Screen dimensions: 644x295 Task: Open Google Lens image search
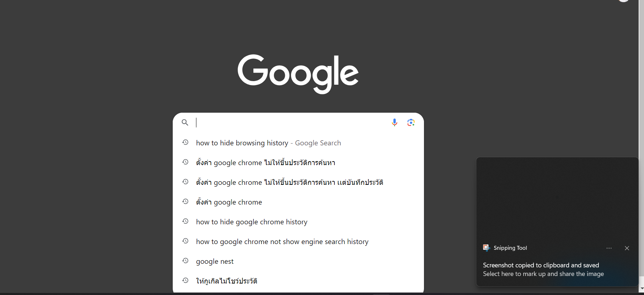point(411,122)
